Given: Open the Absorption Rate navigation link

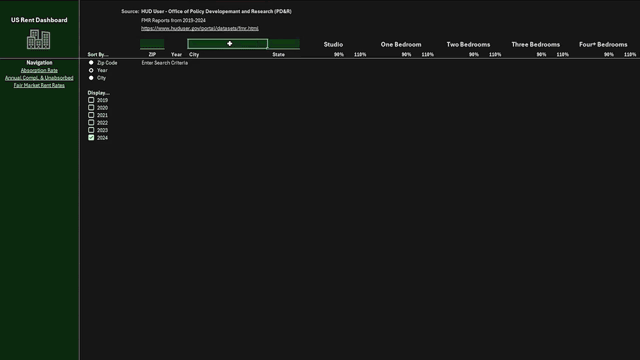Looking at the screenshot, I should (39, 70).
